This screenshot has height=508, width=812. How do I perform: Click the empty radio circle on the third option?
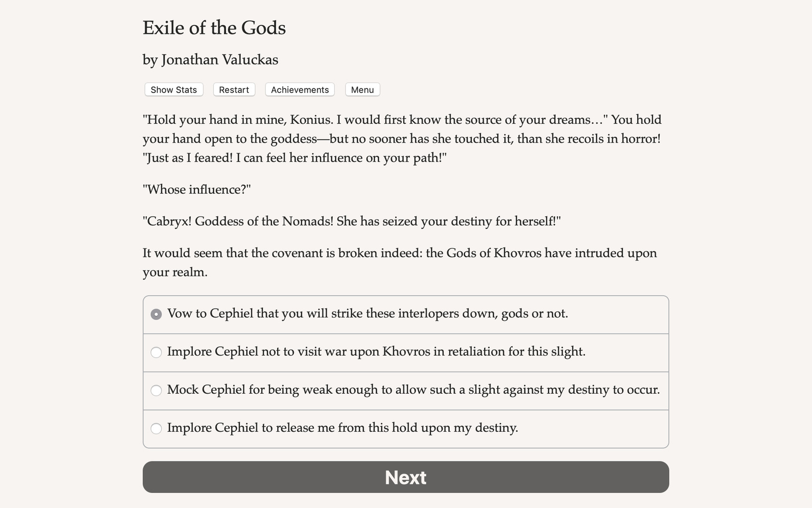[x=156, y=390]
